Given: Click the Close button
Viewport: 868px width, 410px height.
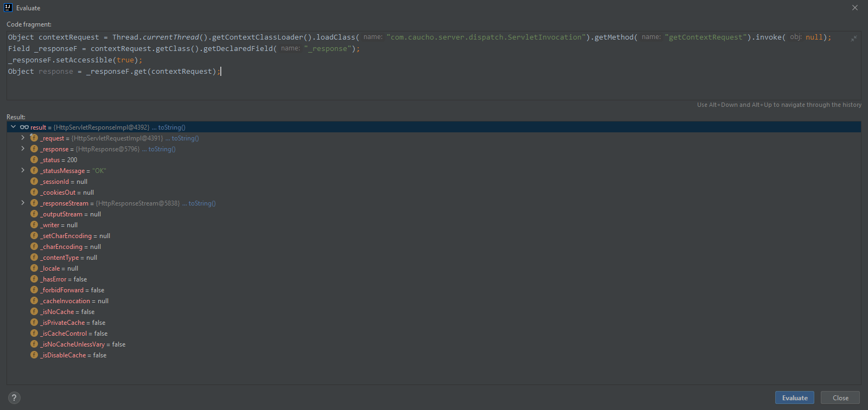Looking at the screenshot, I should [x=840, y=398].
